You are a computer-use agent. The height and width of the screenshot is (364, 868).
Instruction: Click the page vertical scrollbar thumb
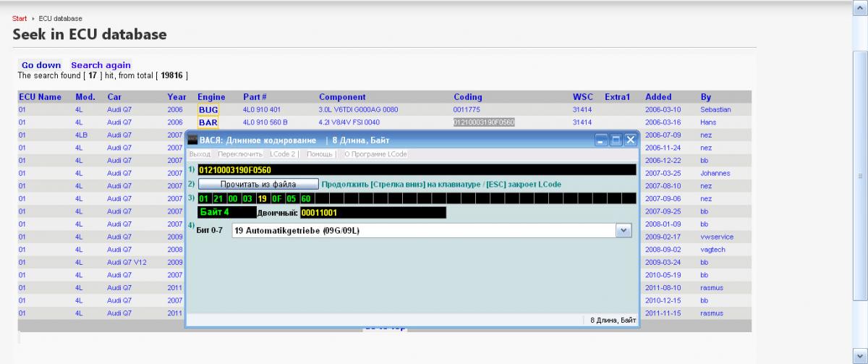(x=861, y=175)
